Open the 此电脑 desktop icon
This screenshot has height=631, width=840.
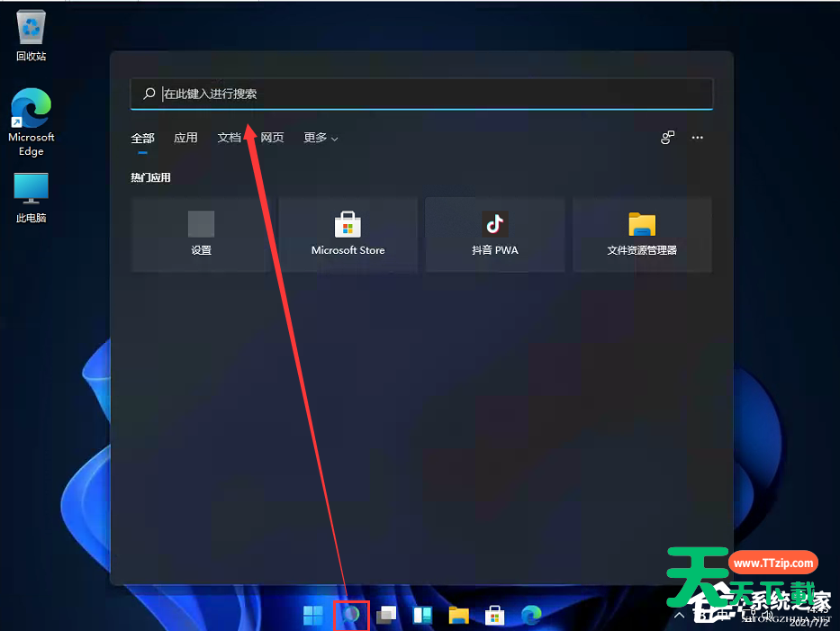tap(32, 197)
